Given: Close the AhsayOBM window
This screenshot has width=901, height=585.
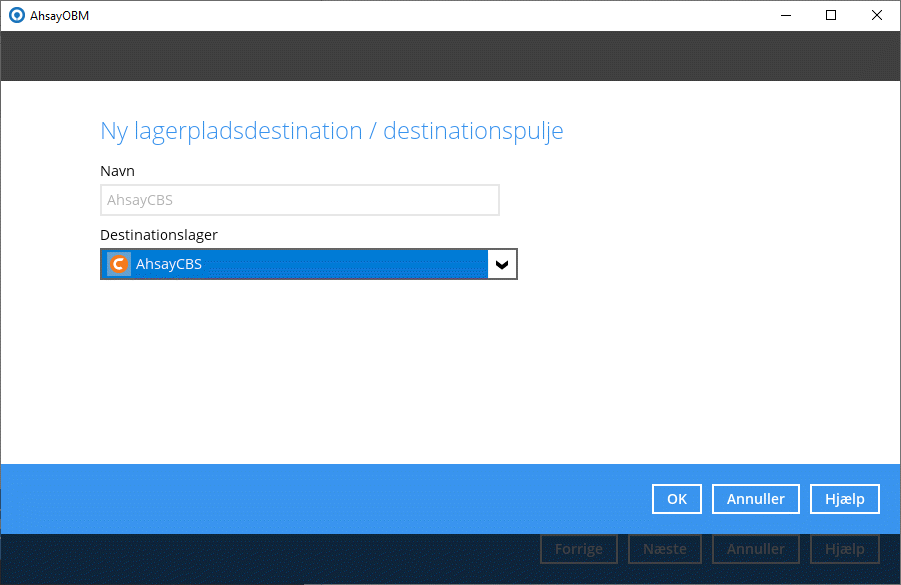Looking at the screenshot, I should coord(876,16).
